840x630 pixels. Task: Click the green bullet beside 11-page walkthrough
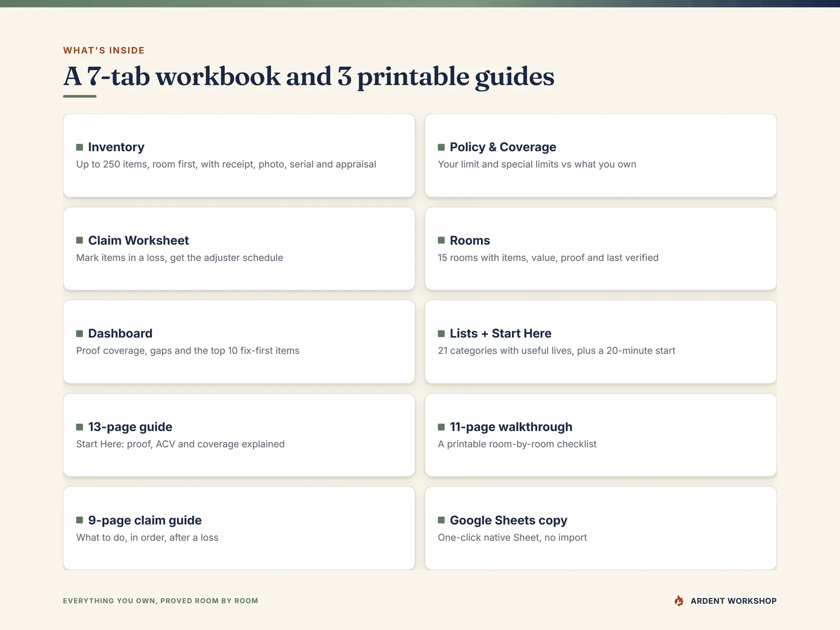coord(442,427)
